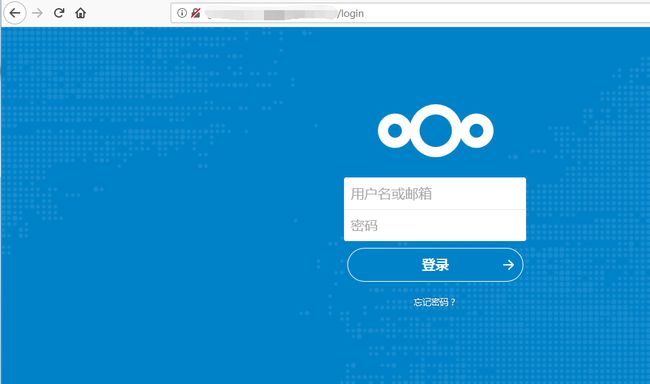Click the 用户名或邮箱 username field

[x=435, y=194]
